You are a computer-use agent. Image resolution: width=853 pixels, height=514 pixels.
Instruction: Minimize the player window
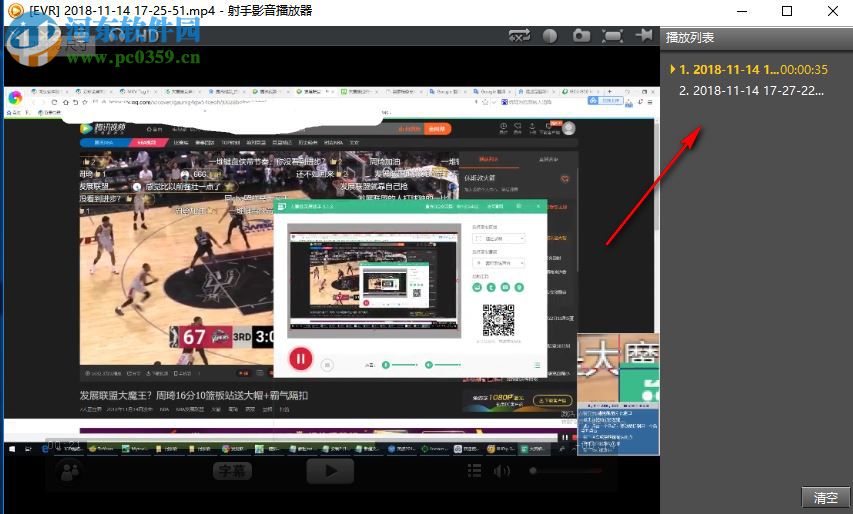pyautogui.click(x=742, y=11)
